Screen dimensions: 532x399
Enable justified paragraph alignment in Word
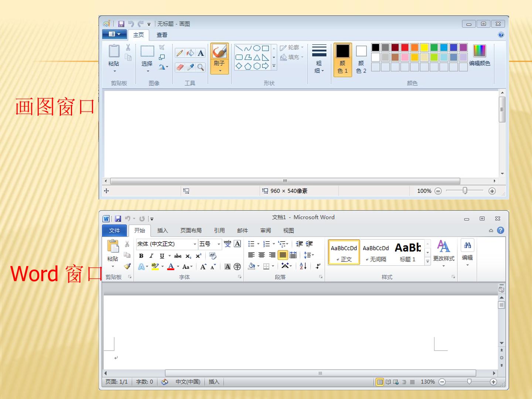coord(283,255)
